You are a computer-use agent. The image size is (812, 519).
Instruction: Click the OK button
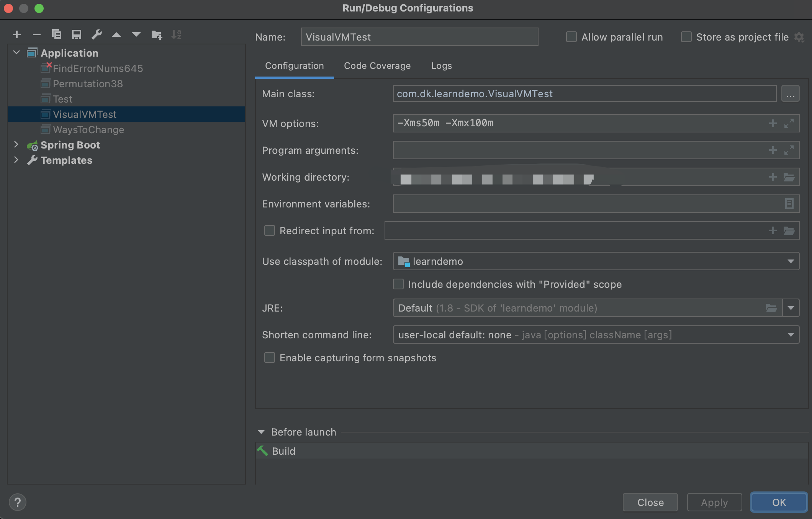pyautogui.click(x=779, y=502)
